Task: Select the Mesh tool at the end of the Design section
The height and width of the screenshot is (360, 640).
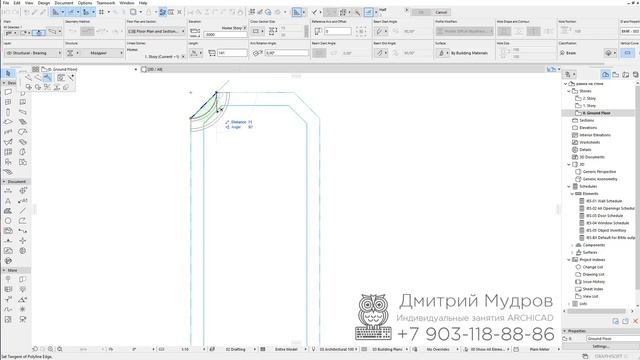Action: [8, 172]
